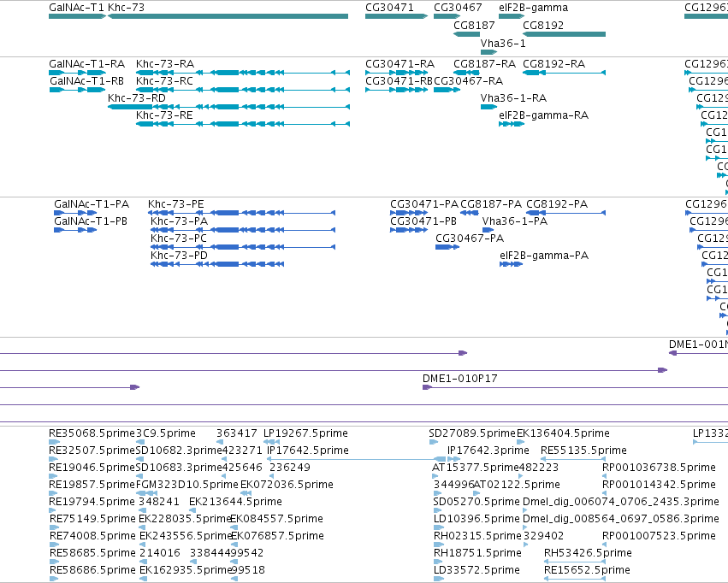Select transcript GalNAc-T1-RB
728x583 pixels.
point(78,90)
